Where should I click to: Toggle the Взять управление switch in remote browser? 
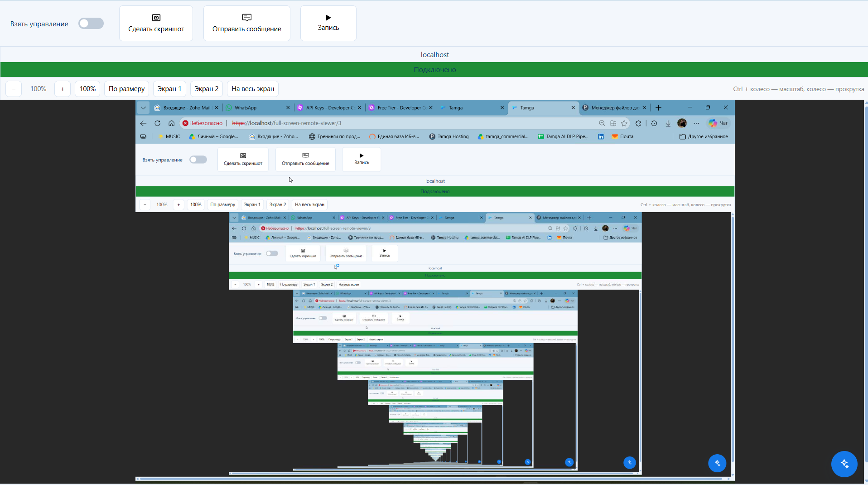tap(198, 160)
